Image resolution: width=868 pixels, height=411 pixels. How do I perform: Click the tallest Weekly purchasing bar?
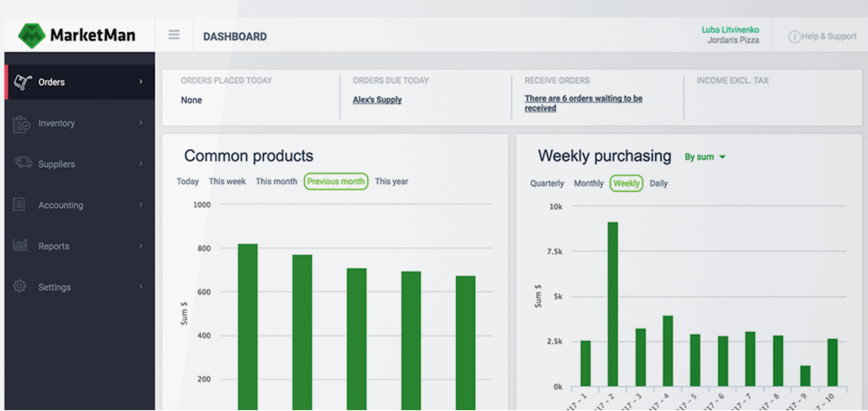612,303
